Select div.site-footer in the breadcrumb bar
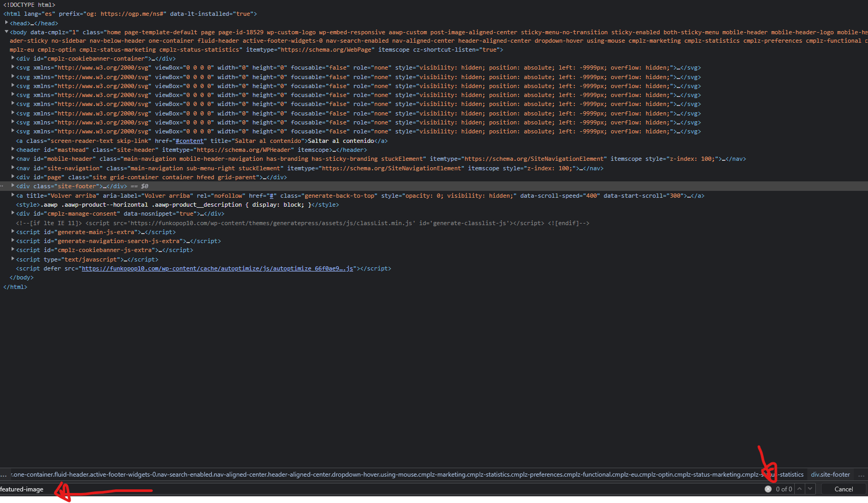Viewport: 868px width, 503px height. click(x=831, y=475)
